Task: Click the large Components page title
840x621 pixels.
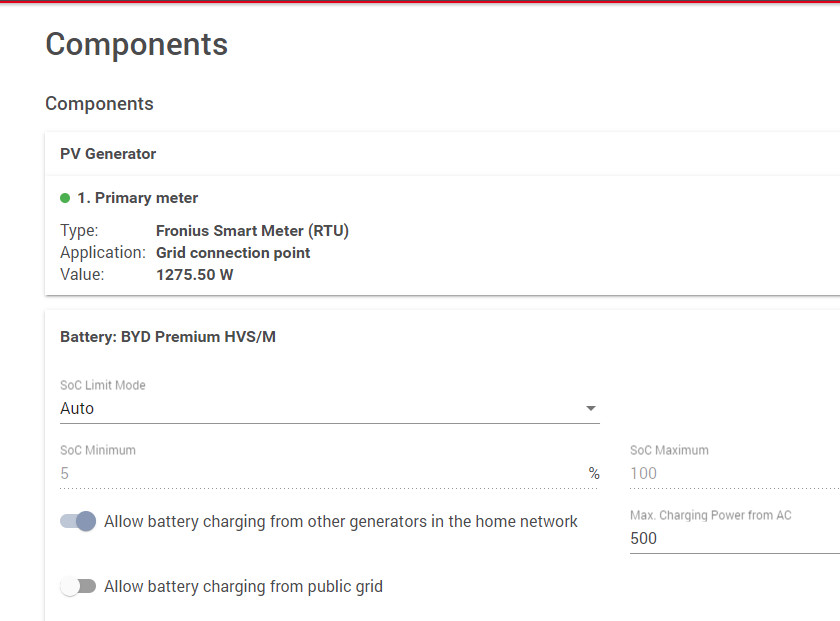Action: point(137,44)
